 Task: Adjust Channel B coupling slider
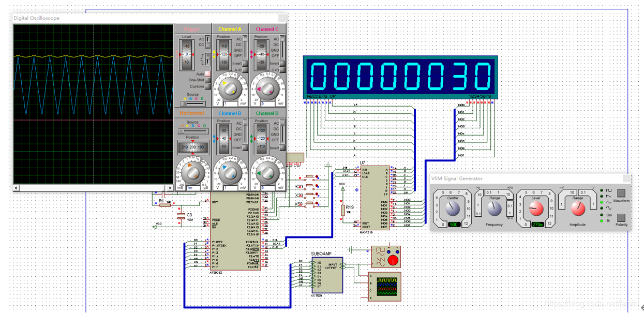tap(245, 132)
